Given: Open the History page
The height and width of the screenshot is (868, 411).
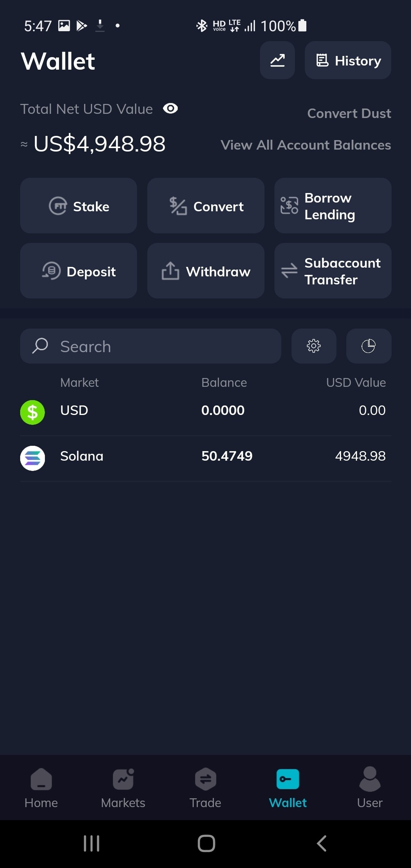Looking at the screenshot, I should [348, 60].
